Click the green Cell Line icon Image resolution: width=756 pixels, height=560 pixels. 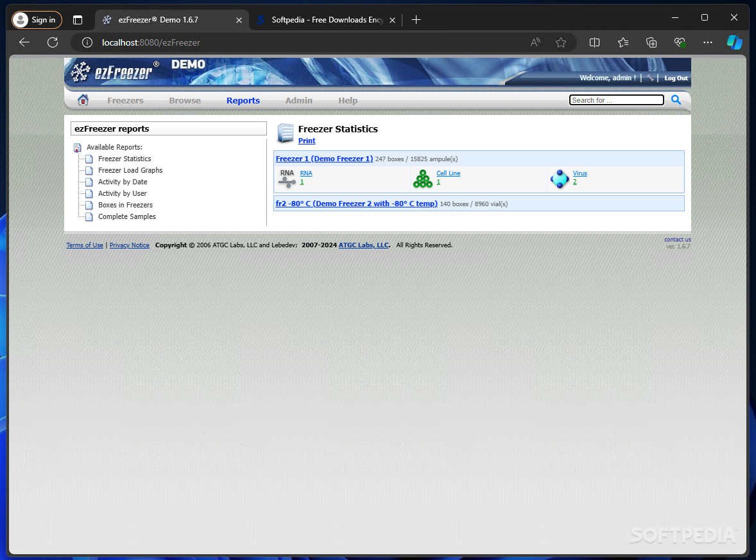pos(423,179)
